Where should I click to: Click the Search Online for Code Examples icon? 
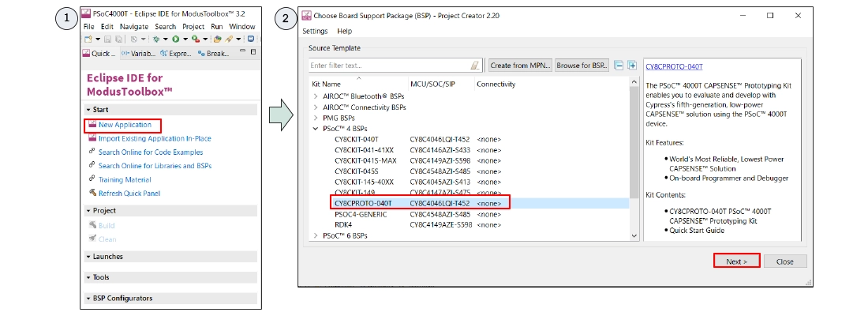(92, 152)
